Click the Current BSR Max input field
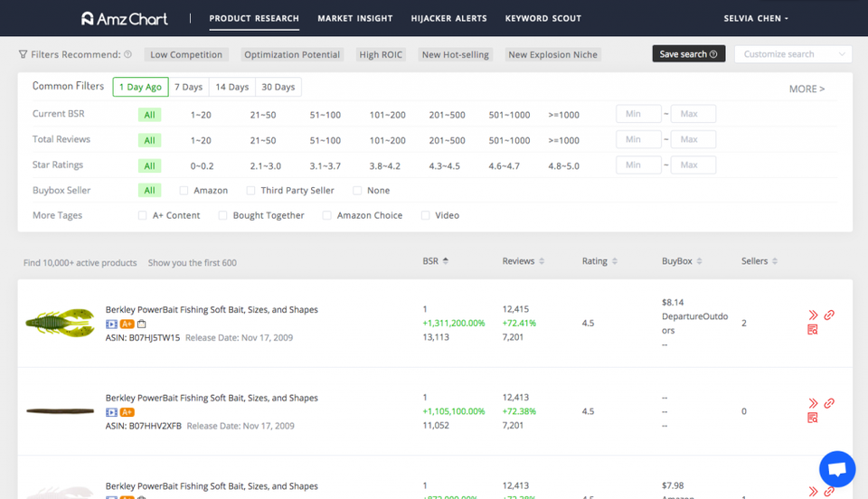This screenshot has width=868, height=499. pos(693,114)
